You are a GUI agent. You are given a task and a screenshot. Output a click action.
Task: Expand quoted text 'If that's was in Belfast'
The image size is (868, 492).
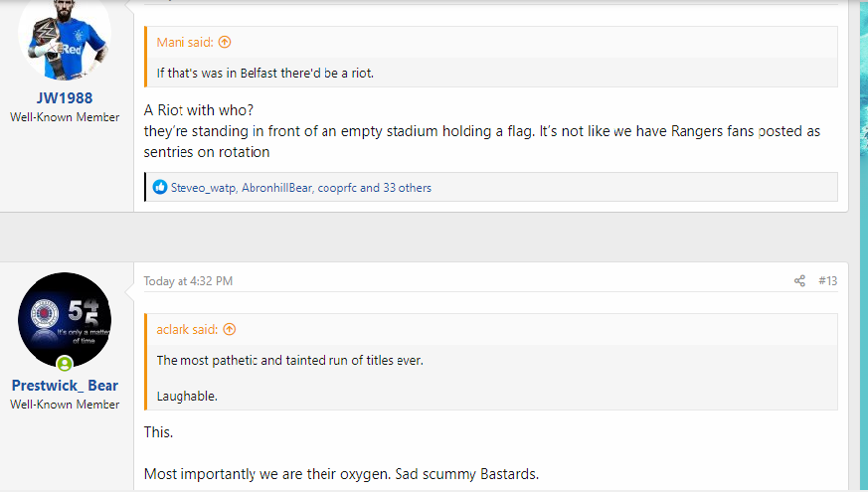[265, 73]
